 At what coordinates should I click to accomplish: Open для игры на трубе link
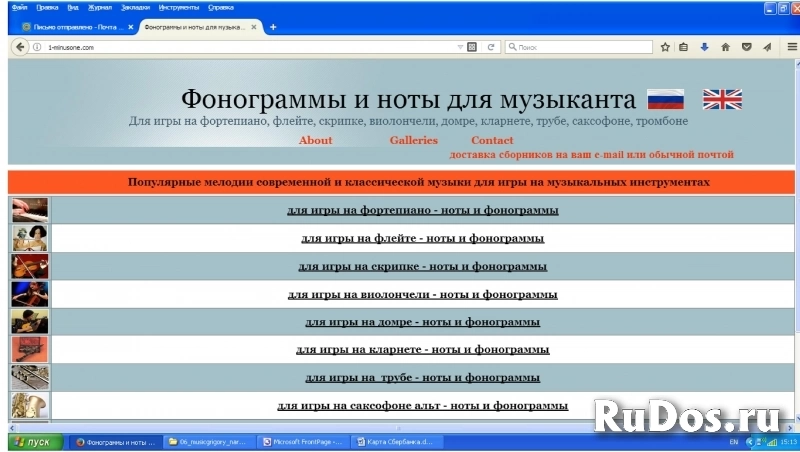pyautogui.click(x=422, y=378)
